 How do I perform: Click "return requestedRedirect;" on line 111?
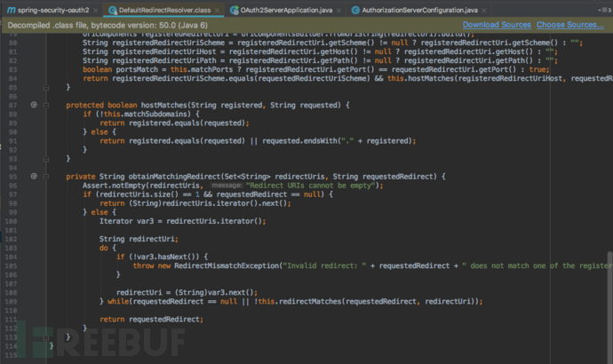[151, 319]
